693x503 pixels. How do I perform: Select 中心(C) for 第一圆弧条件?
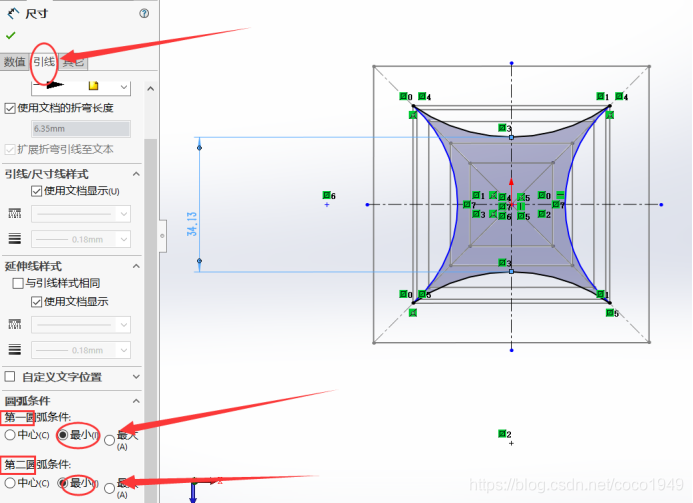tap(10, 435)
